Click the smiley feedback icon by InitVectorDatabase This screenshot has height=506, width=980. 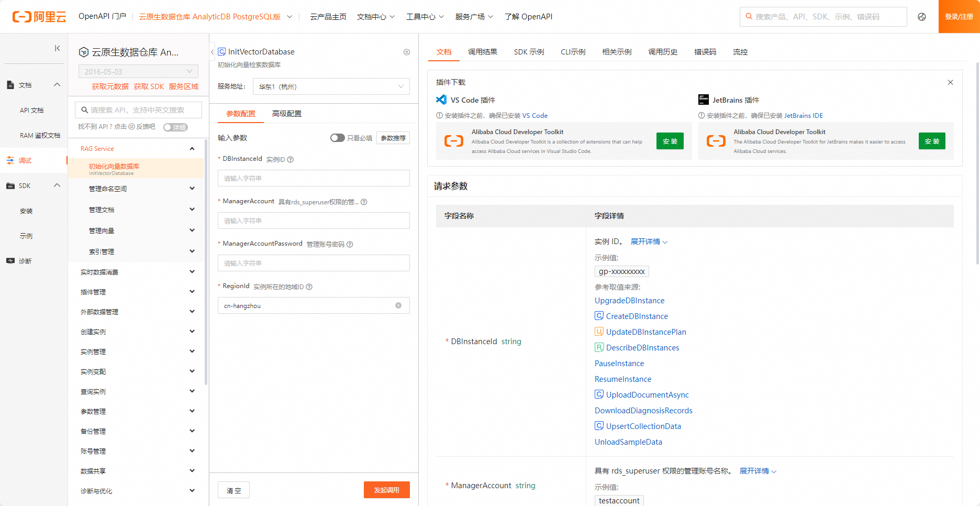tap(407, 52)
